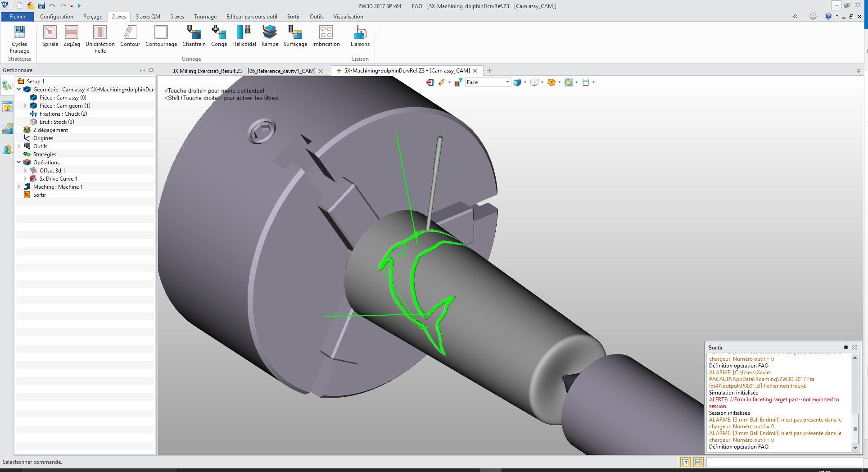Image resolution: width=868 pixels, height=472 pixels.
Task: Select Z dégagement in the manager tree
Action: 50,130
